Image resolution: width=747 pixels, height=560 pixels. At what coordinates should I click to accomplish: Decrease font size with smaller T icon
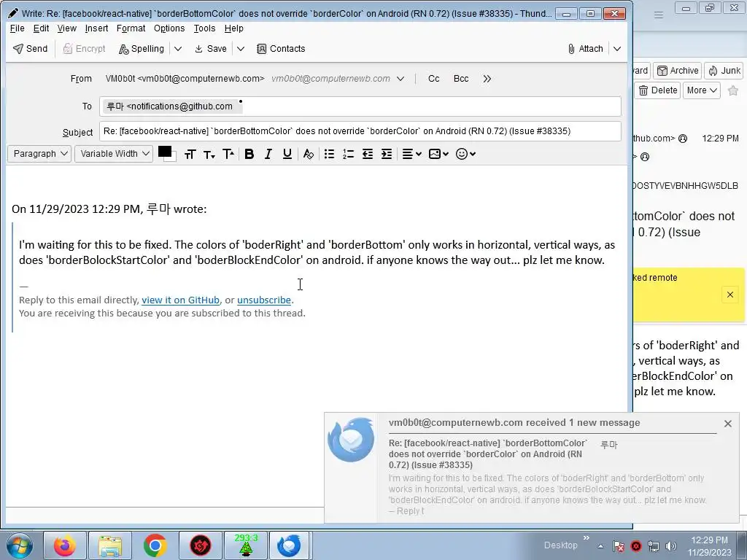pyautogui.click(x=209, y=154)
